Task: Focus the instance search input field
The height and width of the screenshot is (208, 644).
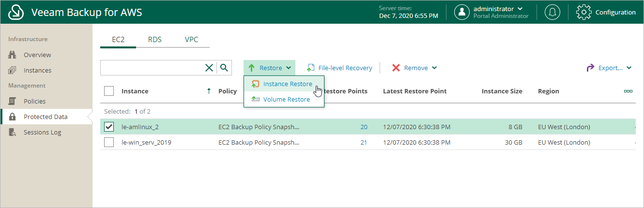Action: [x=152, y=68]
